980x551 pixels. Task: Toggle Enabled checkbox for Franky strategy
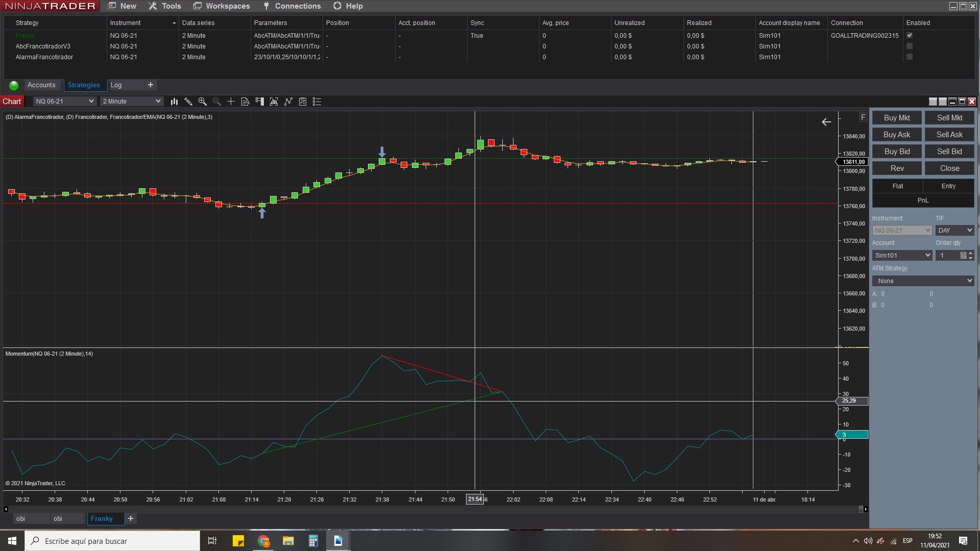910,35
